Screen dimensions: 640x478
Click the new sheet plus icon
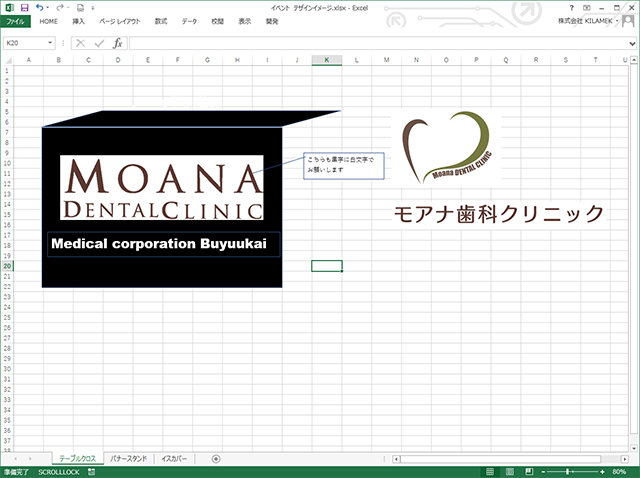[x=216, y=459]
